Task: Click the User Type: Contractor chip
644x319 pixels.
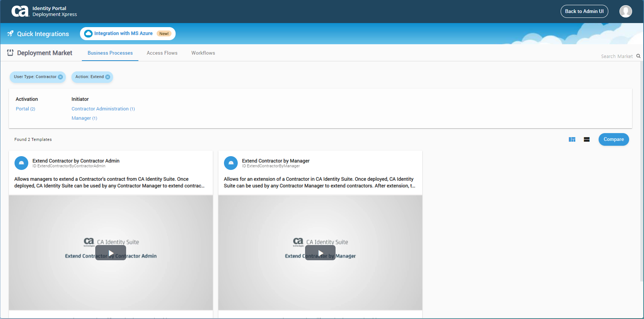Action: (38, 77)
